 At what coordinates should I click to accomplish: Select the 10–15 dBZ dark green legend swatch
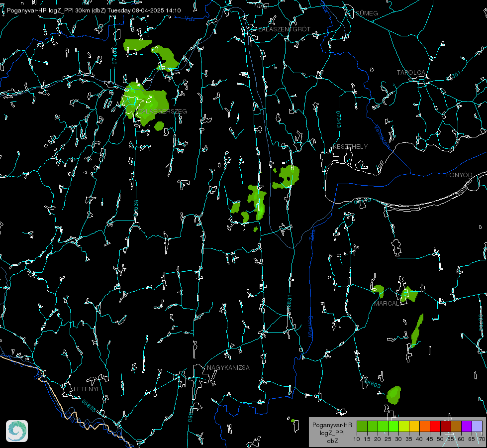click(362, 427)
